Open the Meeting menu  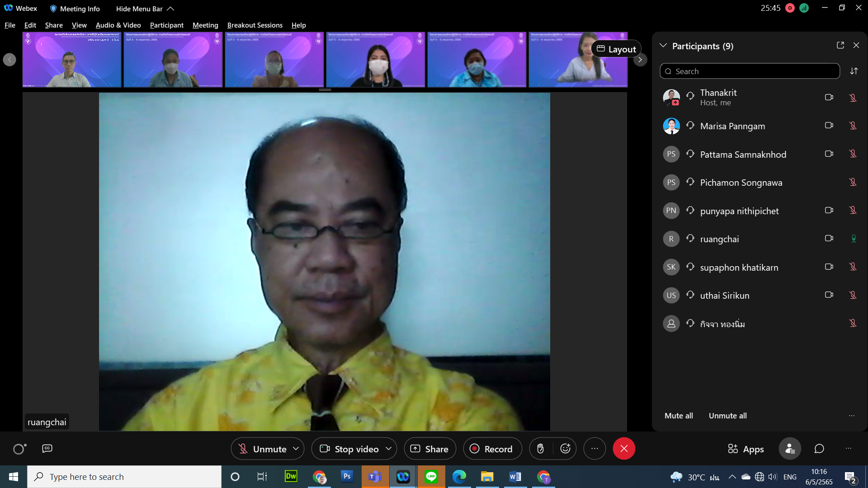click(x=205, y=25)
